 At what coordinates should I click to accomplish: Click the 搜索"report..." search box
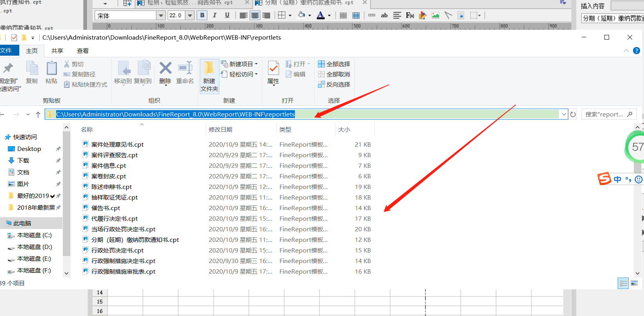[609, 114]
